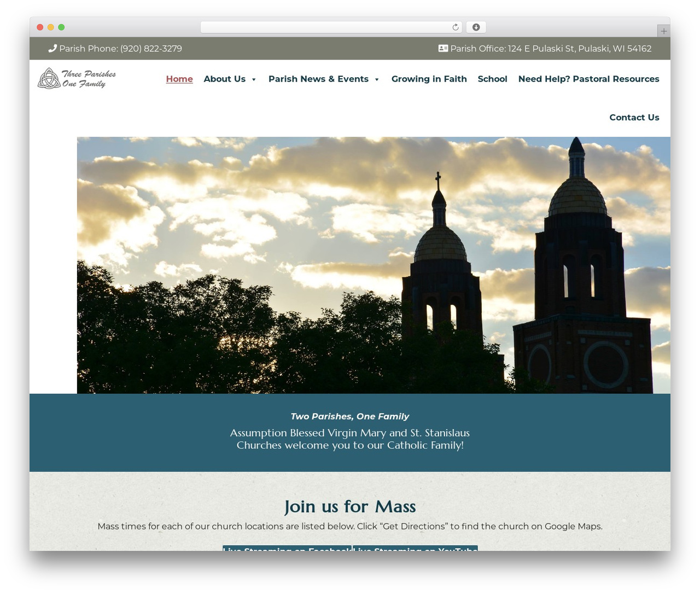Screen dimensions: 700x593
Task: Open Need Help? Pastoral Resources
Action: click(x=589, y=79)
